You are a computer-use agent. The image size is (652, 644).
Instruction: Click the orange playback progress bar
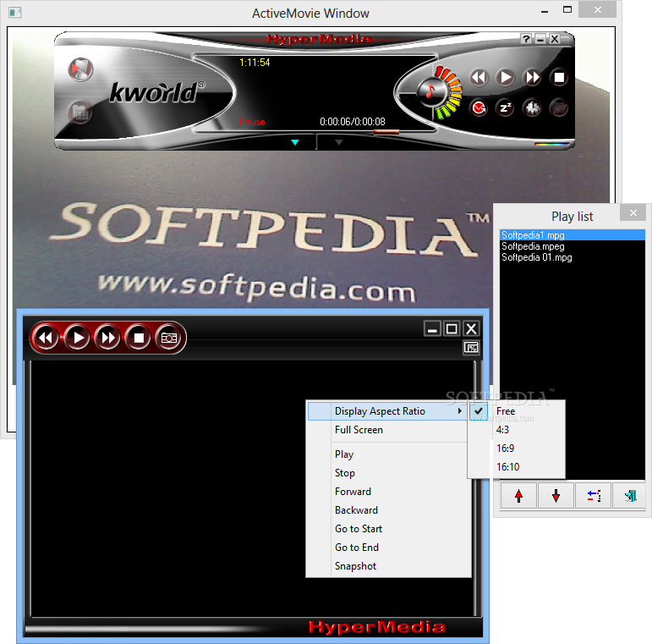[386, 132]
